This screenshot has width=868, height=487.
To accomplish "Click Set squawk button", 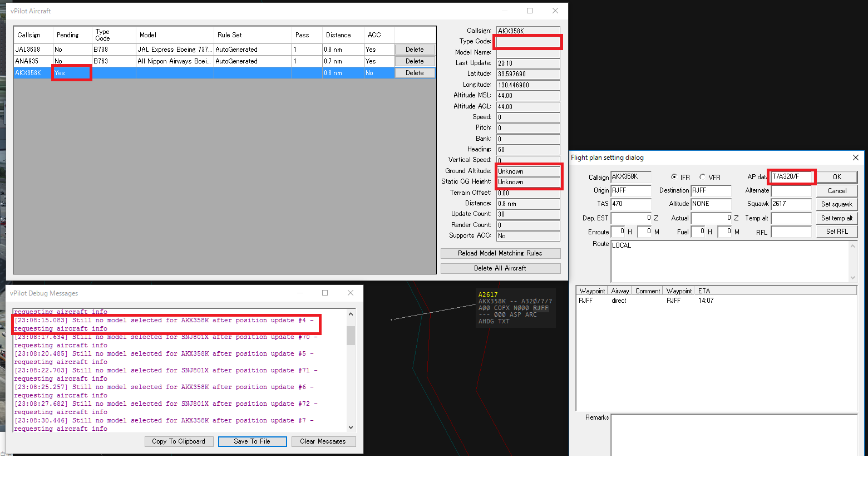I will point(837,204).
